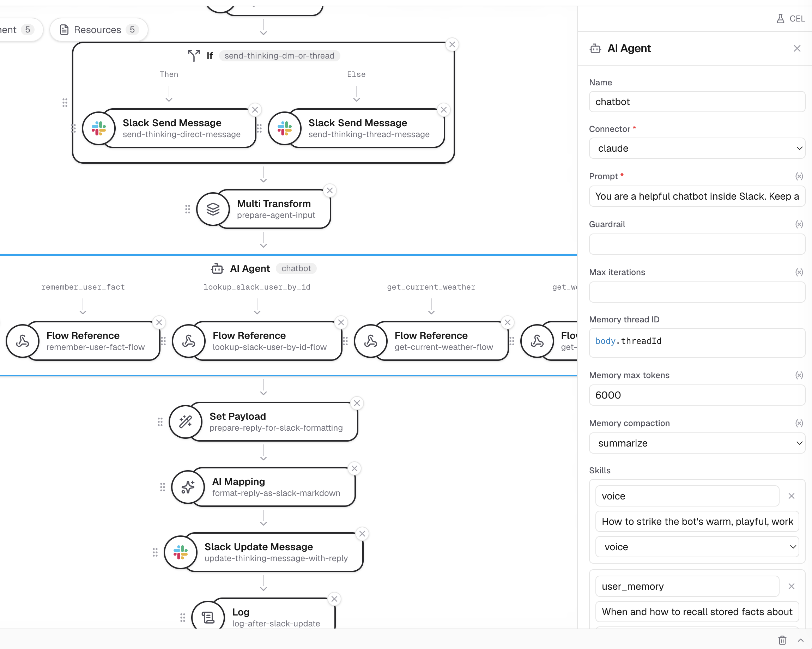Click the get-current-weather-flow webhook icon
The width and height of the screenshot is (812, 649).
click(x=371, y=341)
